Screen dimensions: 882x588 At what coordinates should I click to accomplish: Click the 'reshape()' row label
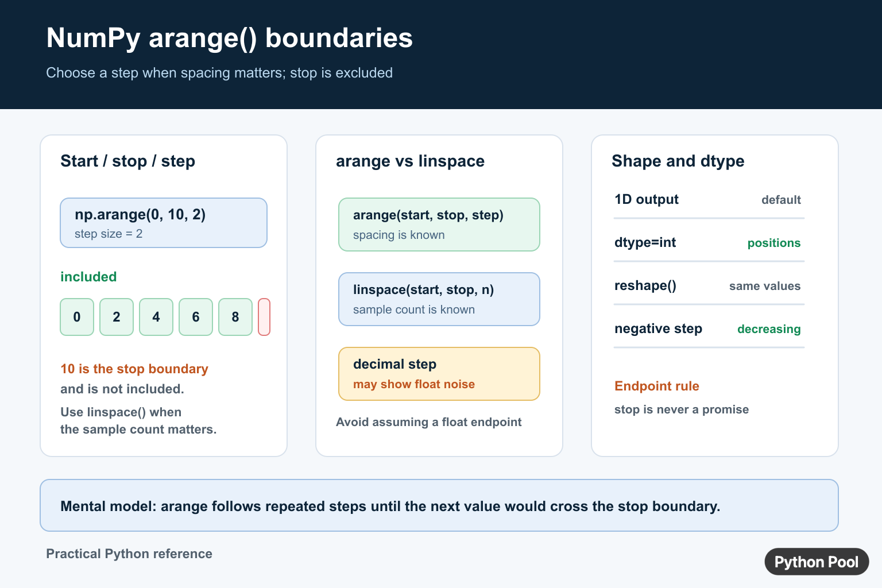click(645, 285)
